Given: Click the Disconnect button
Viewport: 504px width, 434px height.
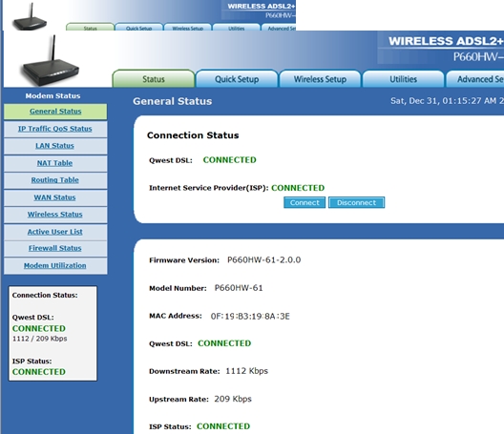Looking at the screenshot, I should pos(356,203).
